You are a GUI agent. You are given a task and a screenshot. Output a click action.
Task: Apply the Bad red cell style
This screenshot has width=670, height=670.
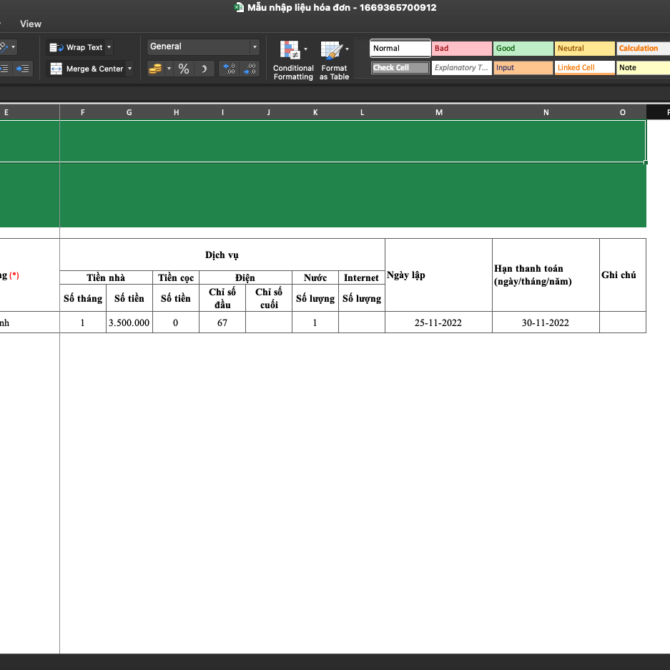pos(461,48)
